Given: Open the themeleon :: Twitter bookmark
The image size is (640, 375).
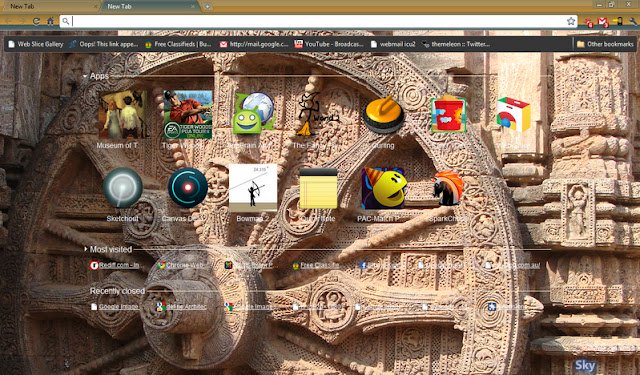Looking at the screenshot, I should [456, 44].
